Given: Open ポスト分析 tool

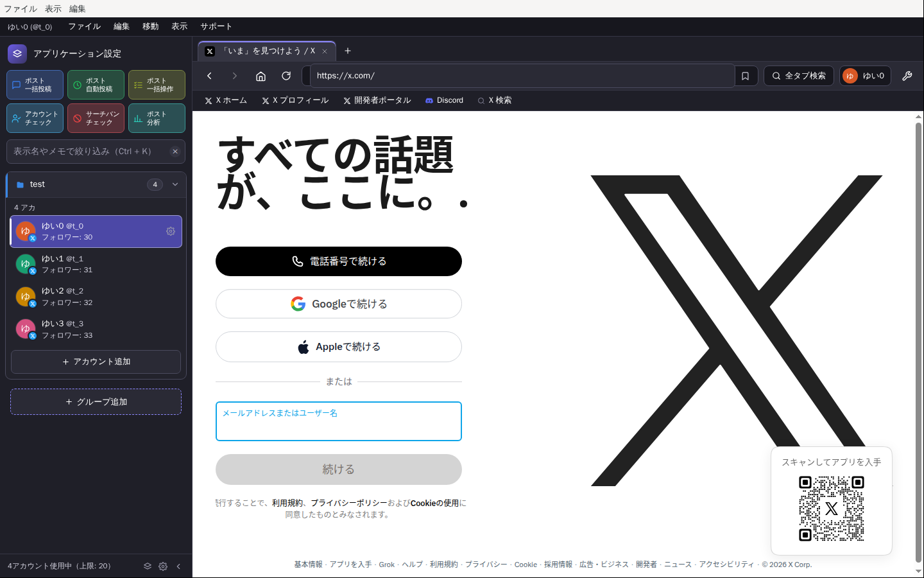Looking at the screenshot, I should [157, 118].
